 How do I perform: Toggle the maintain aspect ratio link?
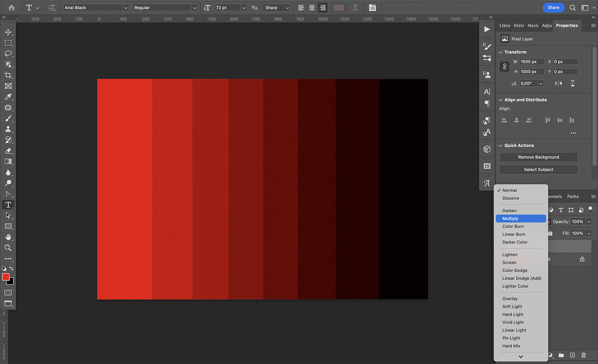tap(504, 66)
